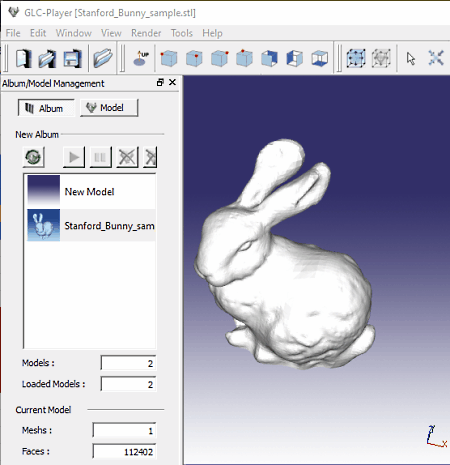
Task: Select the New Model list entry
Action: pyautogui.click(x=91, y=191)
